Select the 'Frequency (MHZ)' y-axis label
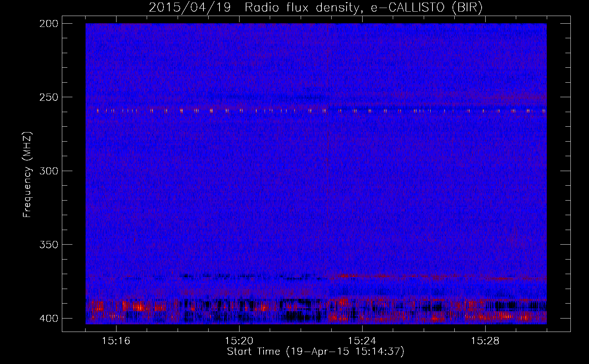 click(x=27, y=175)
